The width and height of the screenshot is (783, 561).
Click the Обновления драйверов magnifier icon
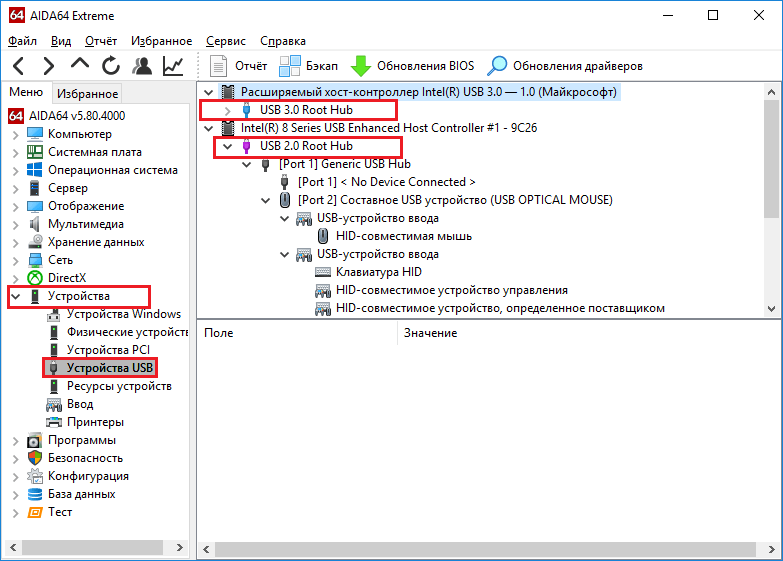(x=497, y=66)
